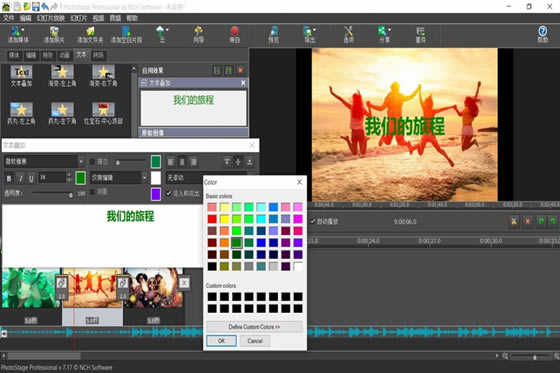Click the red X delete icon in the applied effects header
The width and height of the screenshot is (560, 373).
(x=241, y=70)
